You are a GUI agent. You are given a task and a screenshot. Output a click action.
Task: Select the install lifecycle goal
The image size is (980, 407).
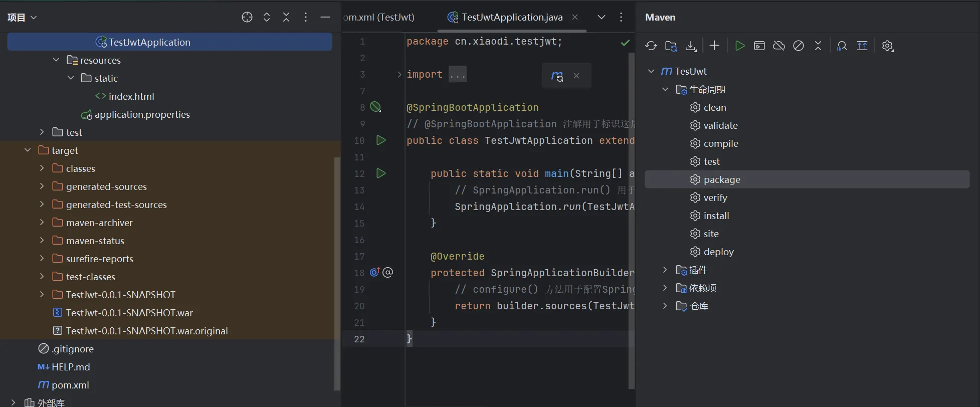point(716,216)
